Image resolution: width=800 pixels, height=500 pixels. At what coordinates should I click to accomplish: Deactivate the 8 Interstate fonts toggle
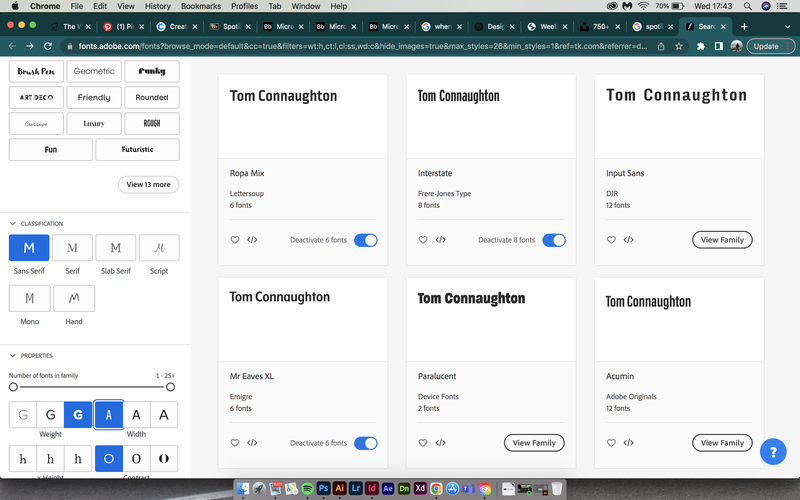[554, 240]
